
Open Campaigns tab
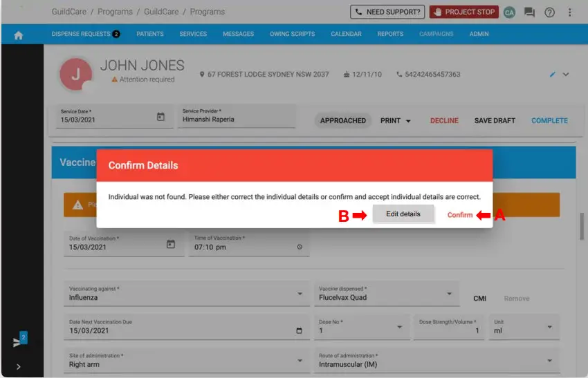click(x=436, y=34)
